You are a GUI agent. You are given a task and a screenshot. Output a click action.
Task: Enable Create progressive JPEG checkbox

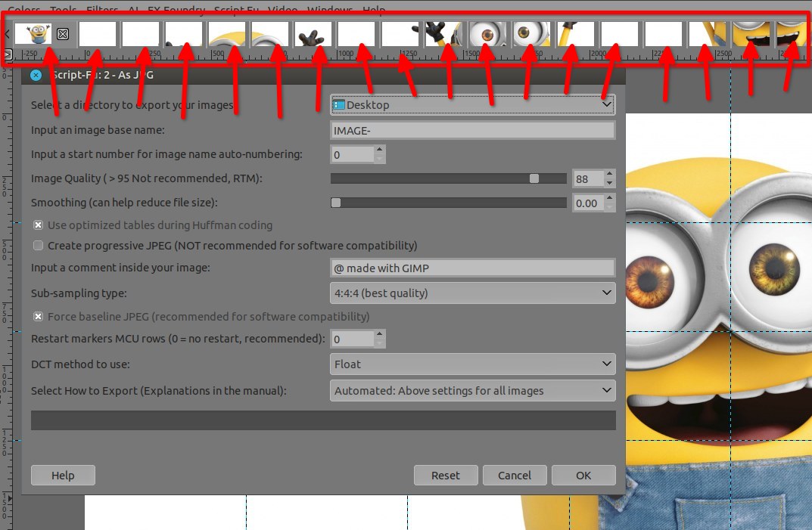point(38,245)
